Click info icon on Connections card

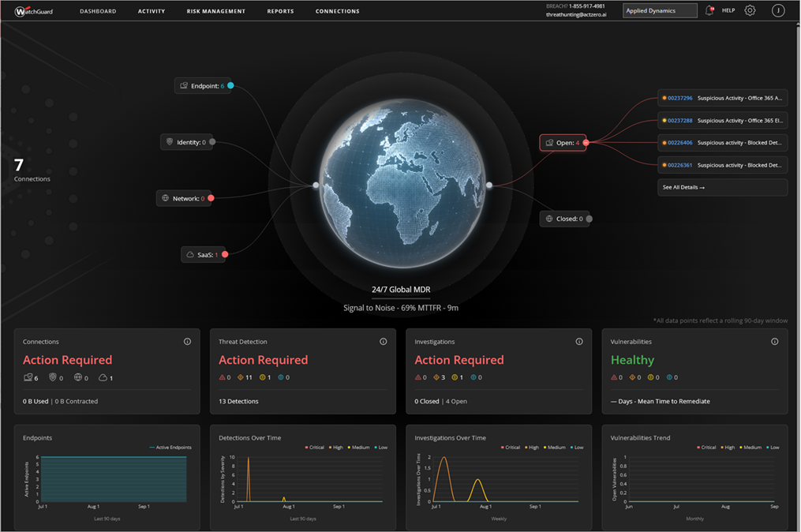(188, 341)
